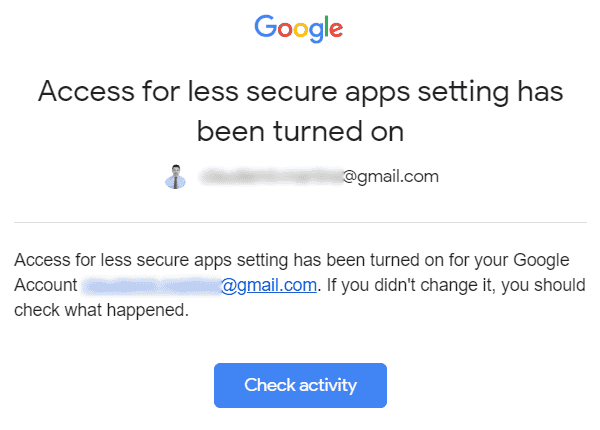
Task: Click the heading line ending in 'setting has'
Action: click(x=300, y=93)
